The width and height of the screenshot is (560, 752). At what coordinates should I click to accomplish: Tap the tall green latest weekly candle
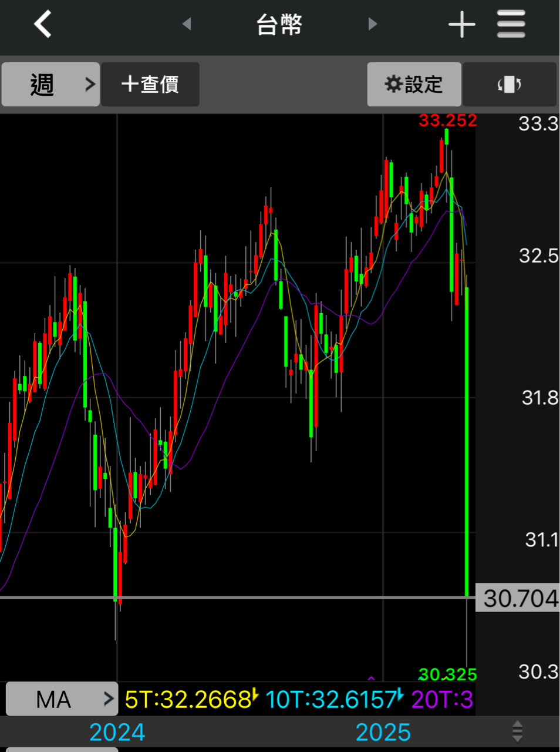(x=467, y=442)
